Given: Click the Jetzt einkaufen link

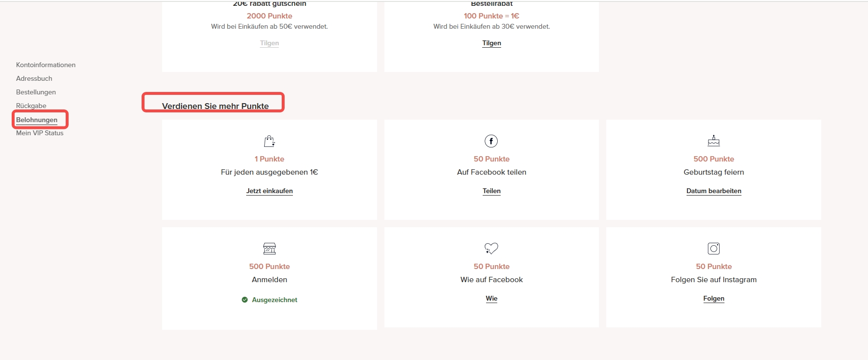Looking at the screenshot, I should click(x=269, y=191).
